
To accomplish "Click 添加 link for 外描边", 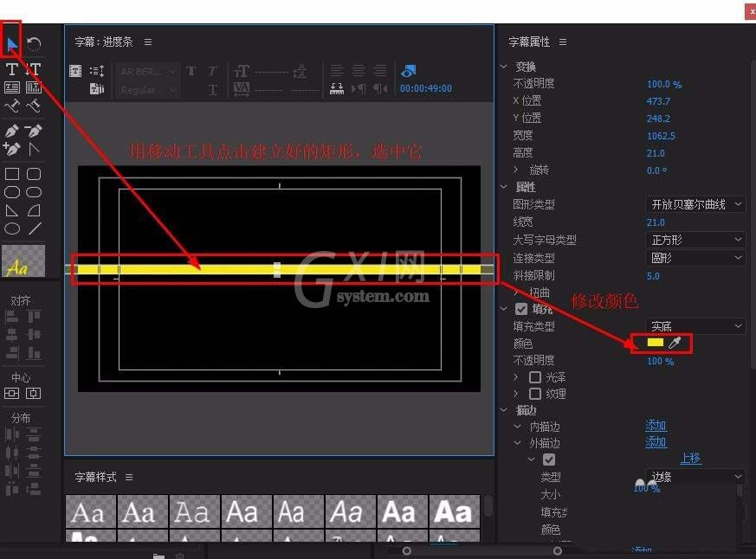I will (656, 442).
